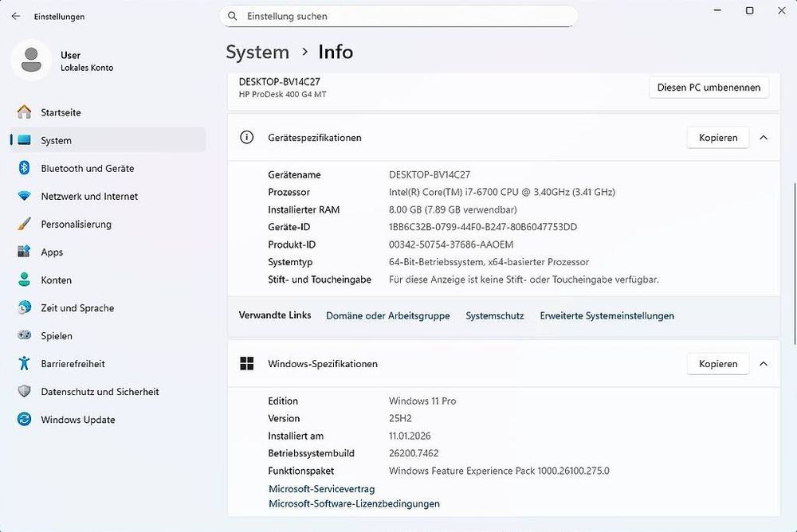Open Konten settings via the person icon
Image resolution: width=797 pixels, height=532 pixels.
pyautogui.click(x=25, y=280)
